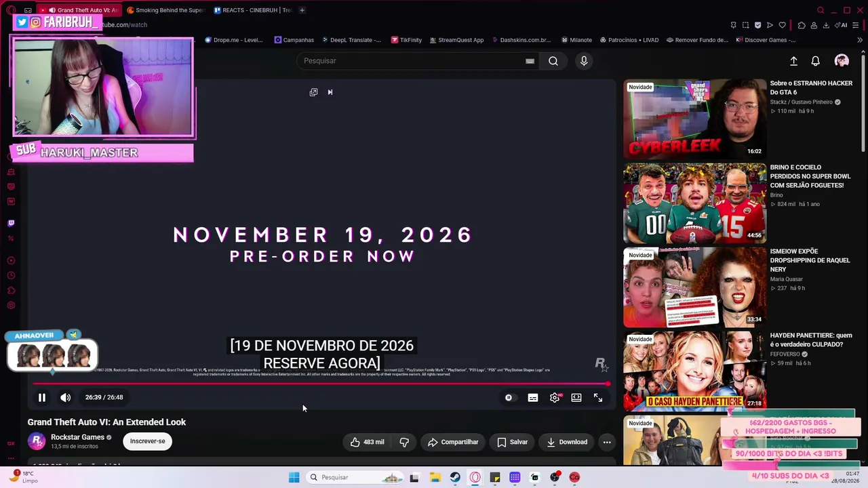Open the Windows Start menu
Image resolution: width=868 pixels, height=488 pixels.
(294, 477)
